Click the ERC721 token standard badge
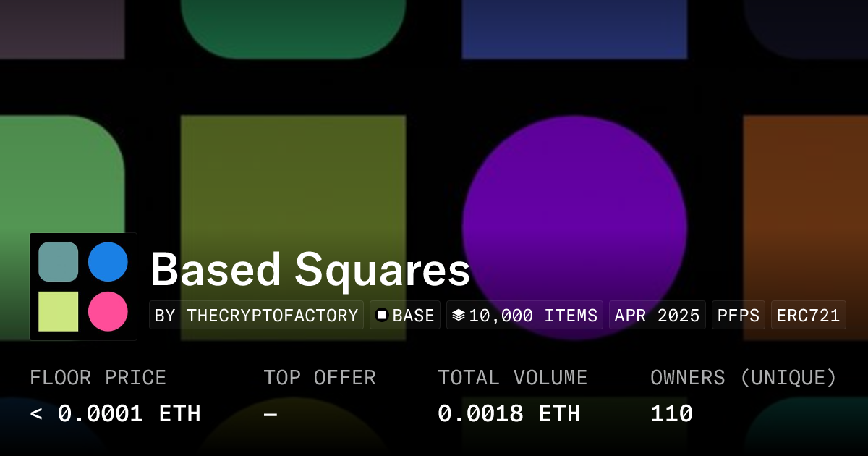 [x=808, y=316]
